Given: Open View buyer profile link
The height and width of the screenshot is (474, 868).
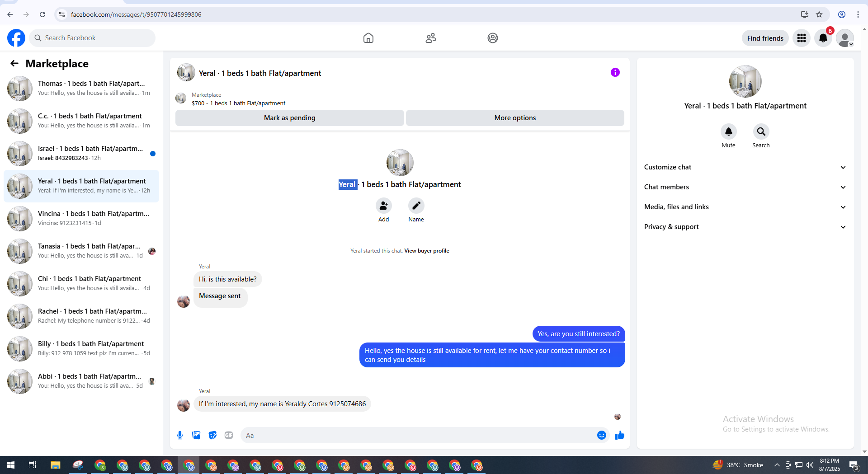Looking at the screenshot, I should pos(427,251).
